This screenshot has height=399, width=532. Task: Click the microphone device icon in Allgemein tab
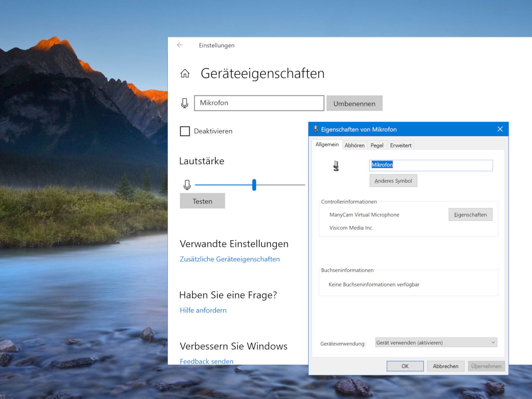[336, 166]
